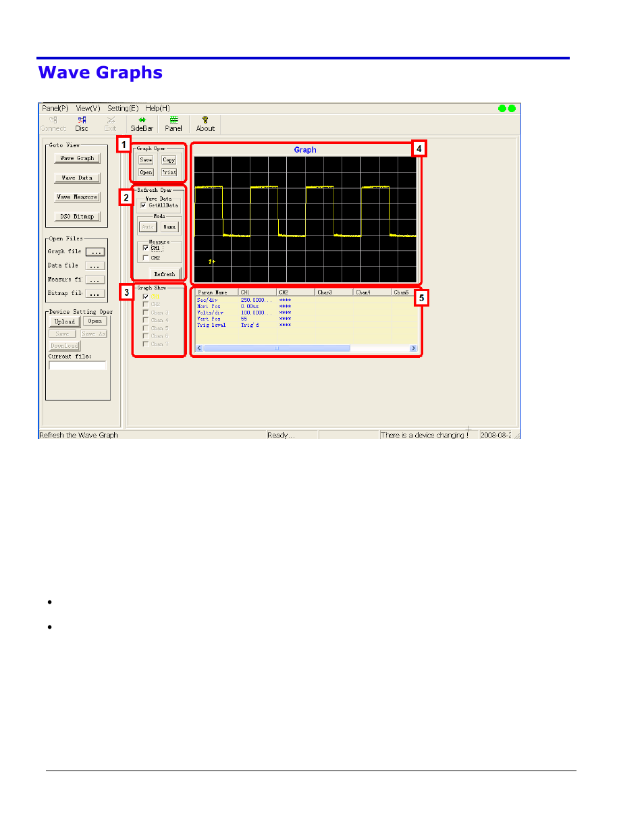Click the Disc disconnect toolbar icon
644x834 pixels.
pos(82,124)
